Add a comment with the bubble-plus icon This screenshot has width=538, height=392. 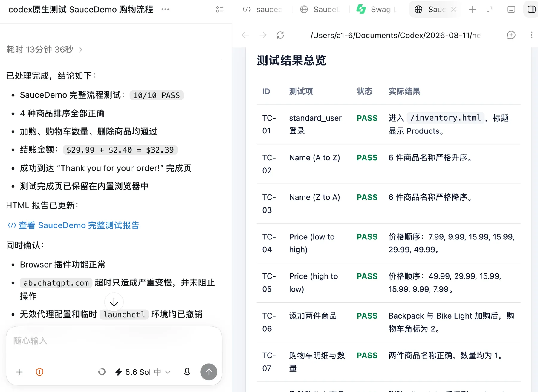tap(511, 35)
